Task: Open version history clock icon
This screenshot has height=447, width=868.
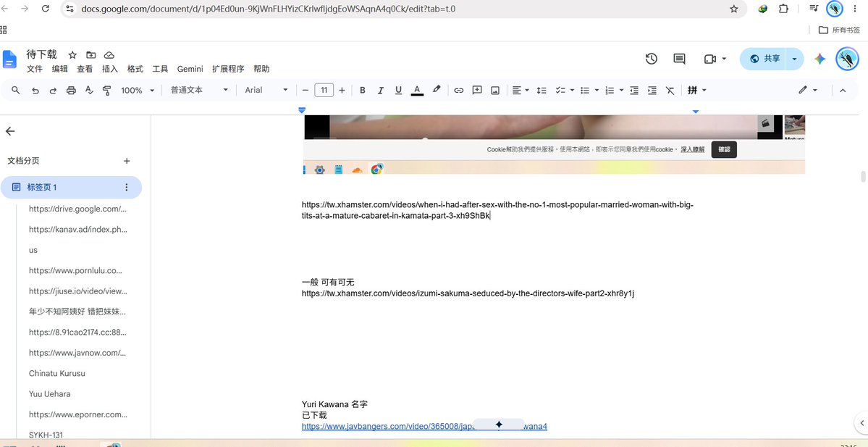Action: (652, 59)
